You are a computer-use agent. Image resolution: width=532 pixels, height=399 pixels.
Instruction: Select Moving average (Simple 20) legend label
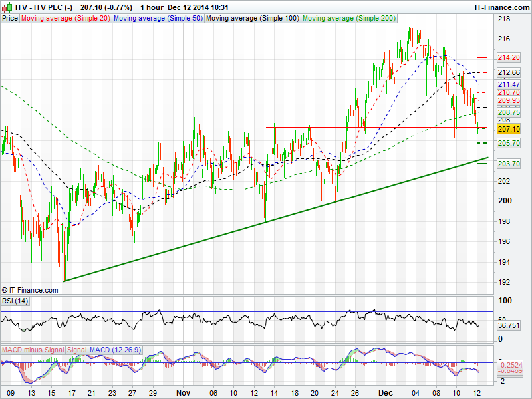point(66,19)
